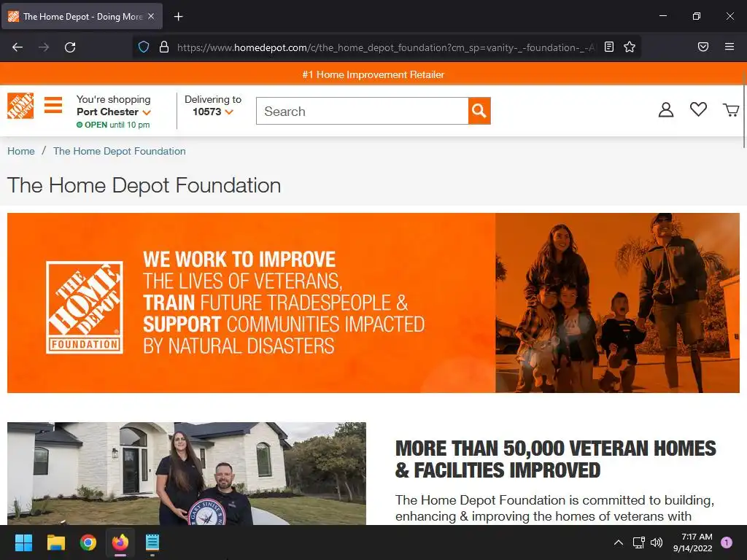
Task: Click the 'The Home Depot Foundation' page heading
Action: 144,185
